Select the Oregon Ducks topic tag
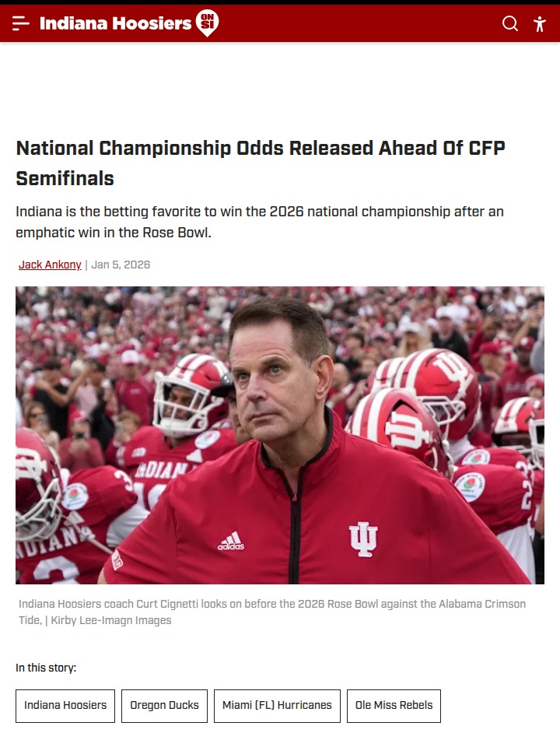The height and width of the screenshot is (747, 560). (164, 706)
